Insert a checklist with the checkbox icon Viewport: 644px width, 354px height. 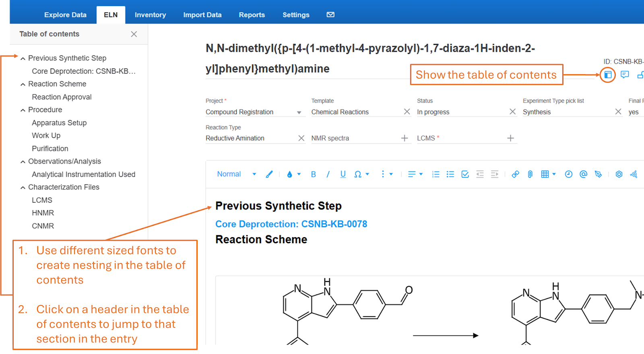point(465,174)
